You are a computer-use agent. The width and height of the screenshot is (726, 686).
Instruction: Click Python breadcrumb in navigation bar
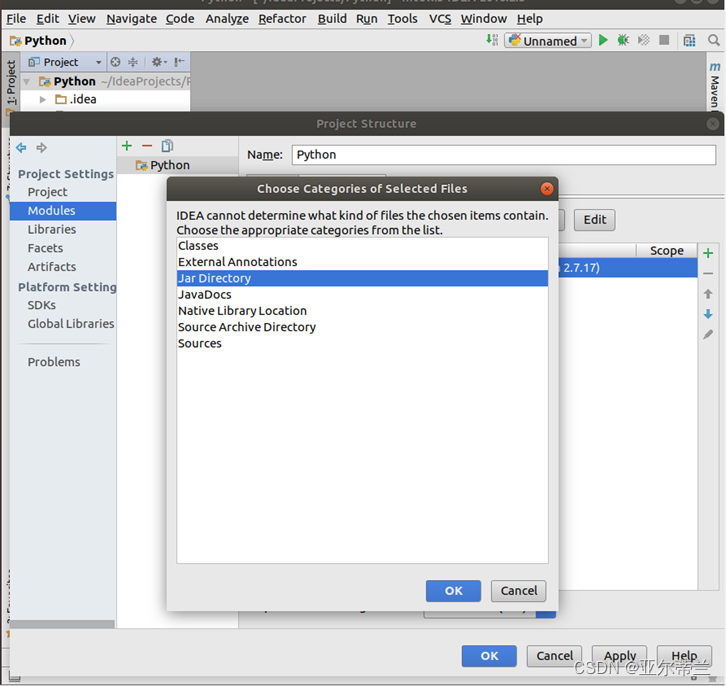tap(40, 41)
